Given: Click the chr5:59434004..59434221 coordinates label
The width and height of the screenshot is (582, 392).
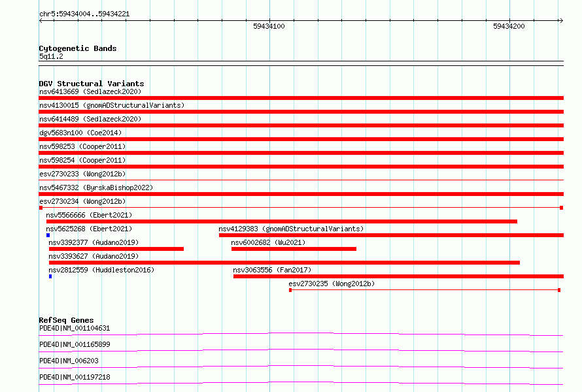Looking at the screenshot, I should (x=84, y=14).
